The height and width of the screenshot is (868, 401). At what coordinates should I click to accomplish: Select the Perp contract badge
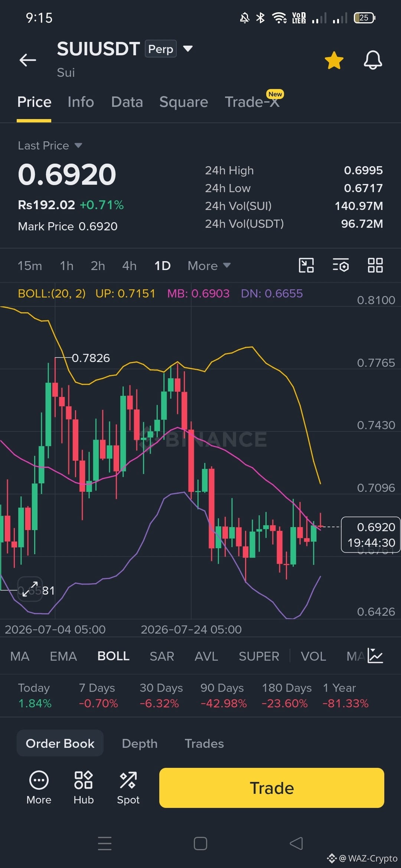tap(161, 49)
